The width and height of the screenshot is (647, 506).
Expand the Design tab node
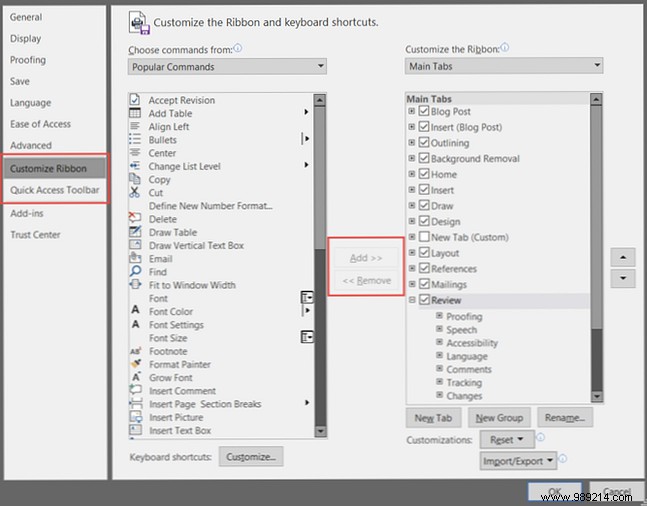[x=412, y=221]
